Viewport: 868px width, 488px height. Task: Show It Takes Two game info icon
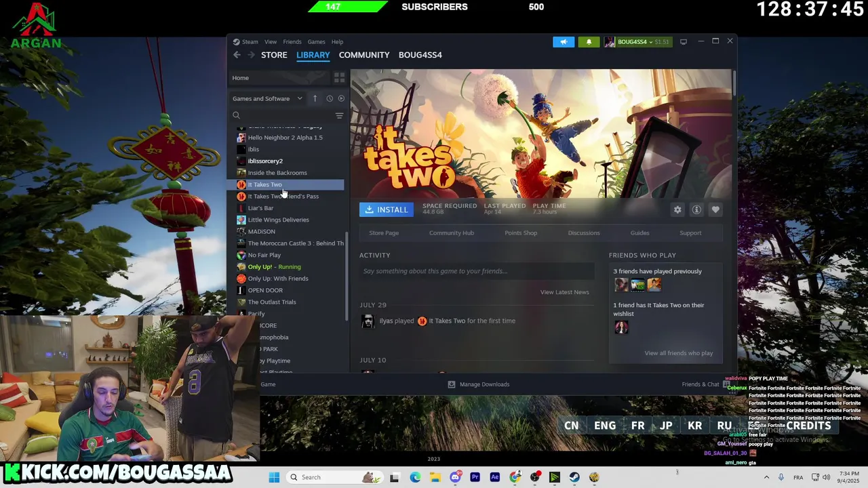pos(696,209)
